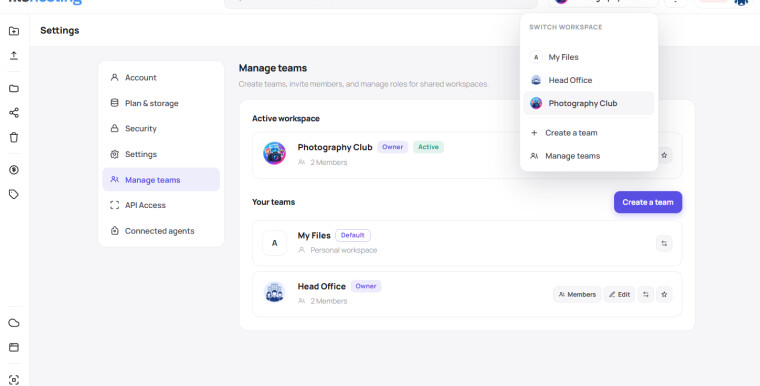The image size is (760, 386).
Task: Open the shared items icon in sidebar
Action: click(x=14, y=113)
